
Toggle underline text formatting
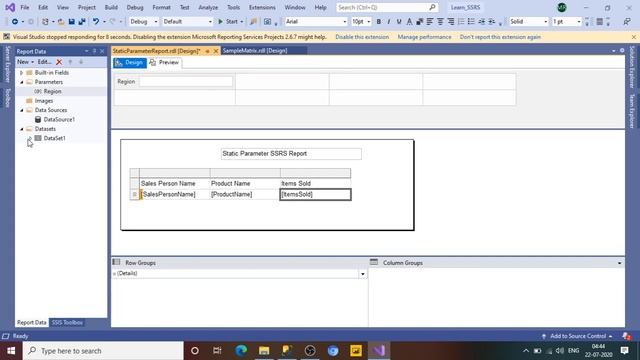[399, 22]
